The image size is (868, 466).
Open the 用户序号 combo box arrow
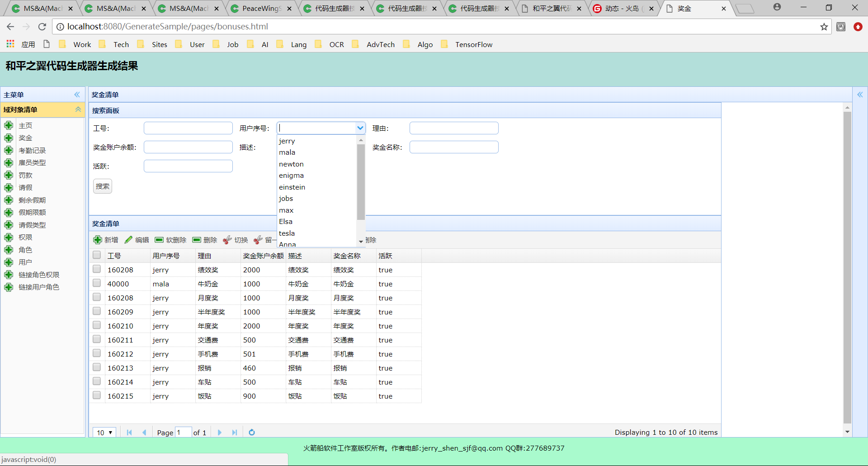360,128
